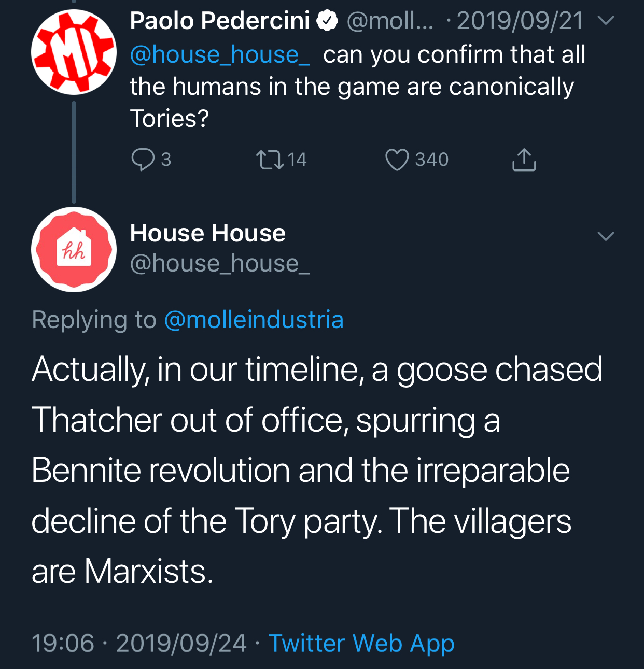Click the reply icon under Paolo's tweet
Screen dimensions: 644x669
(x=143, y=160)
